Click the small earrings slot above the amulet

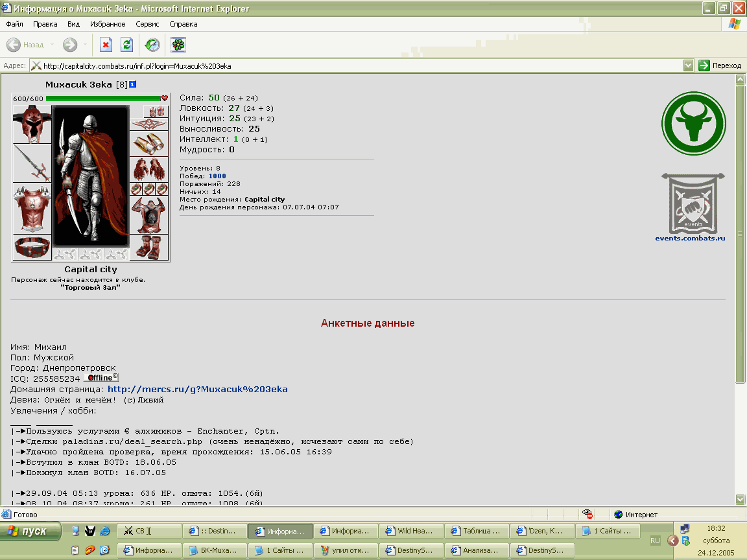pyautogui.click(x=156, y=111)
